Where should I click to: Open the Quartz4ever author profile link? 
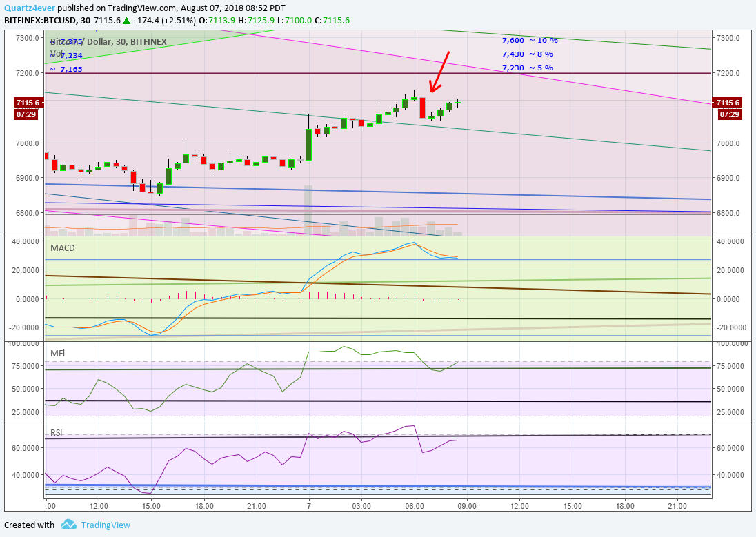pos(30,8)
